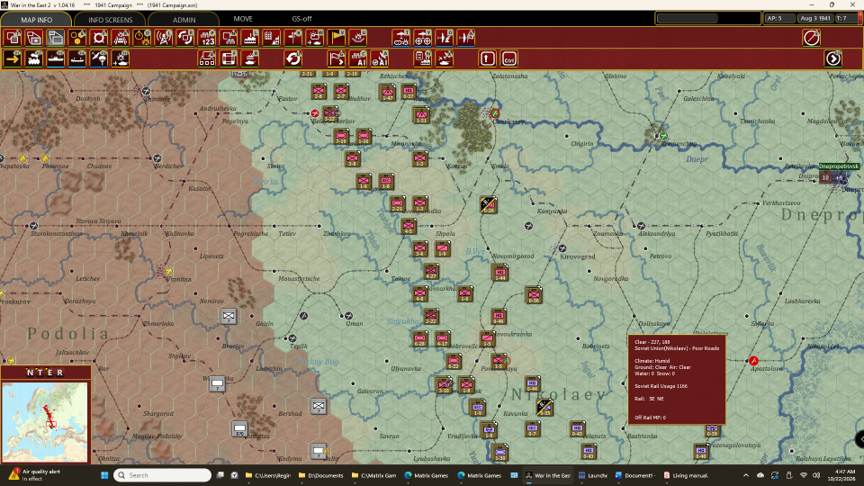864x486 pixels.
Task: Click the circular slash icon at top right
Action: click(811, 38)
